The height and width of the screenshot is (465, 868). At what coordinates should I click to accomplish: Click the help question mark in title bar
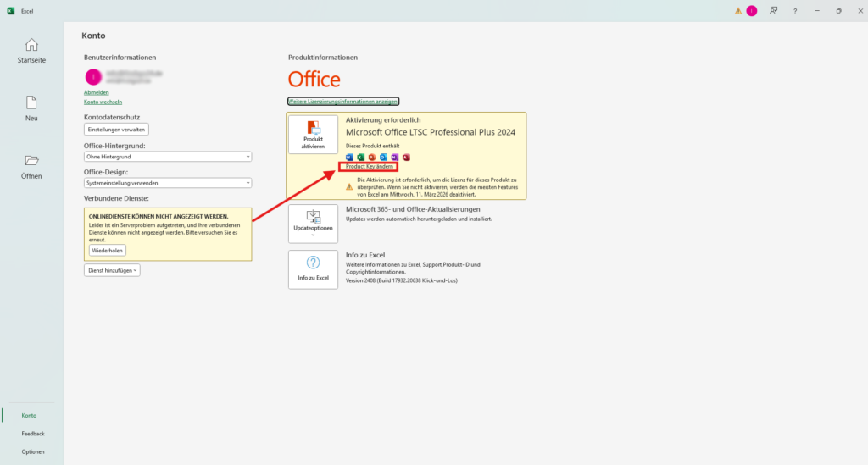pyautogui.click(x=794, y=11)
